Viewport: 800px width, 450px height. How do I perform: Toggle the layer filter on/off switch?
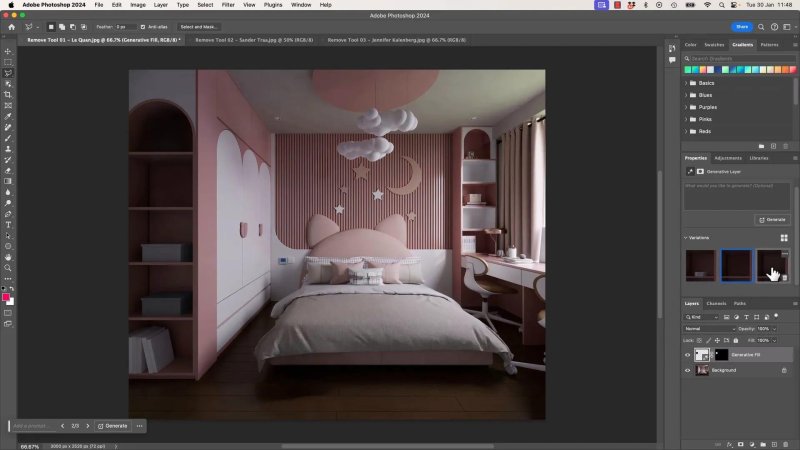pyautogui.click(x=776, y=316)
